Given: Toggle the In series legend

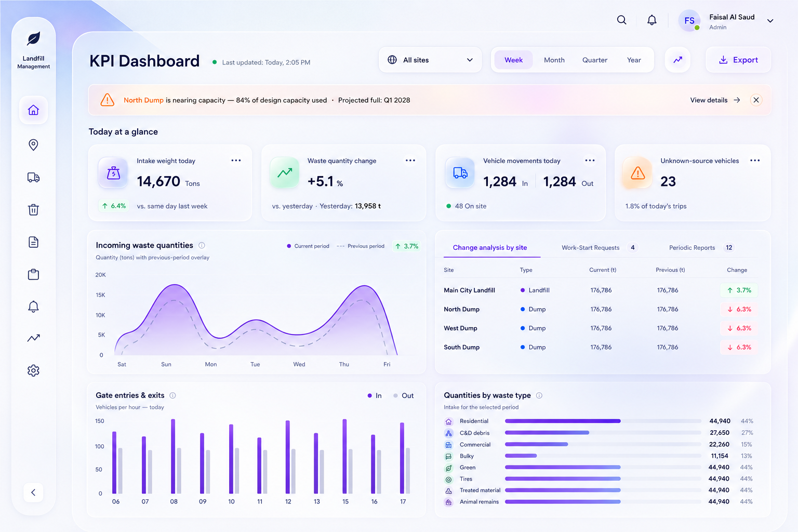Looking at the screenshot, I should 375,396.
